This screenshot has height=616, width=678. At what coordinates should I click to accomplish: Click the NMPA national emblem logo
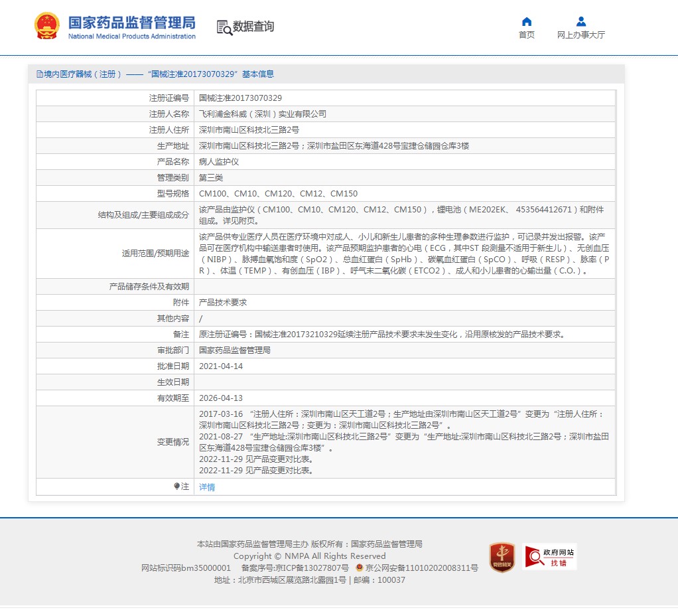click(x=46, y=26)
